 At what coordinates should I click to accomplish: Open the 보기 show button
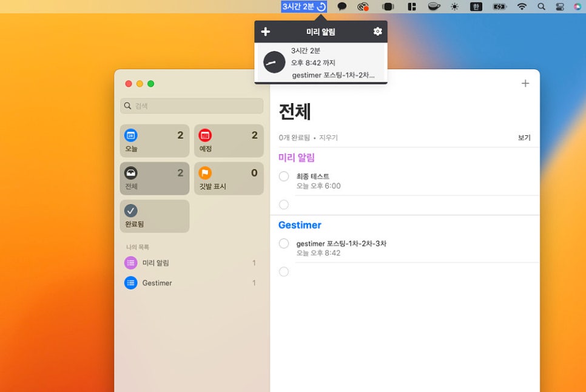(x=524, y=138)
